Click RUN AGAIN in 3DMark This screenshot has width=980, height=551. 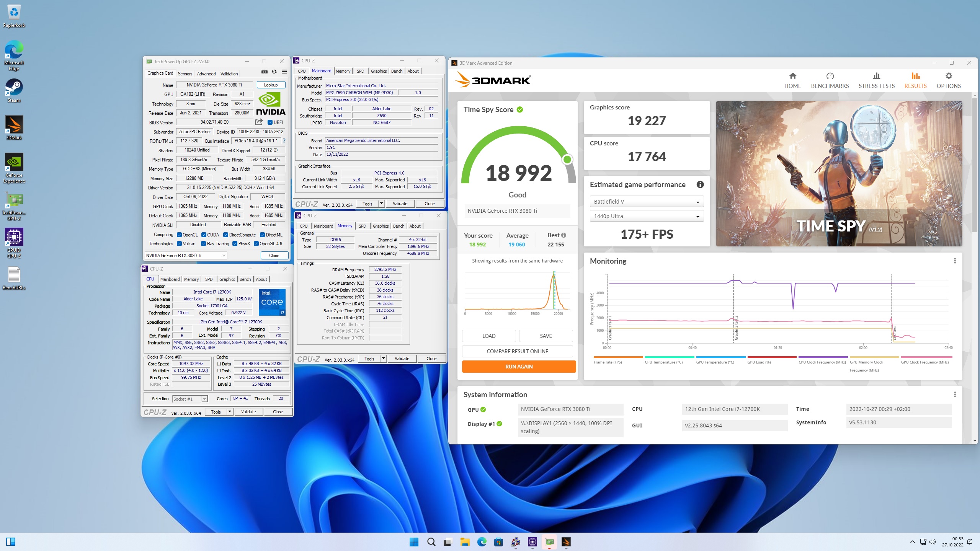519,367
